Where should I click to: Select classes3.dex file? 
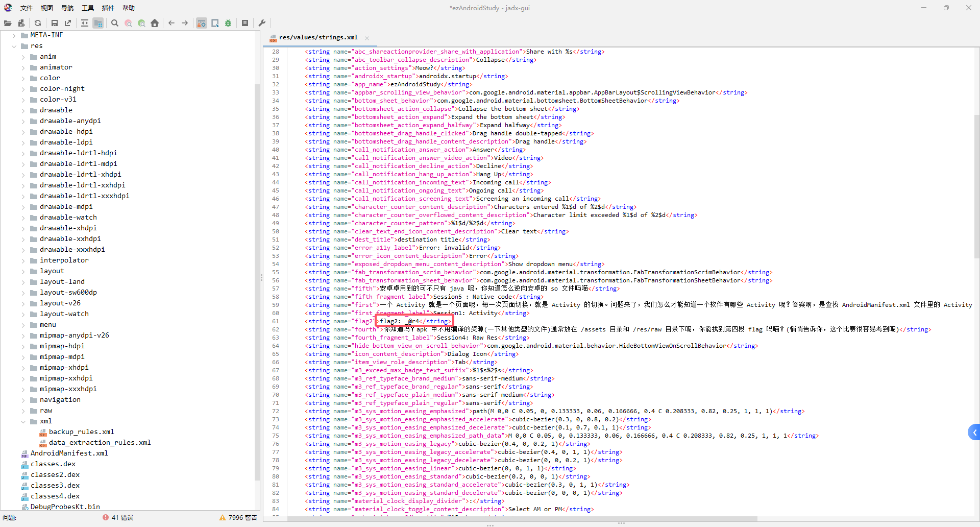(x=55, y=486)
